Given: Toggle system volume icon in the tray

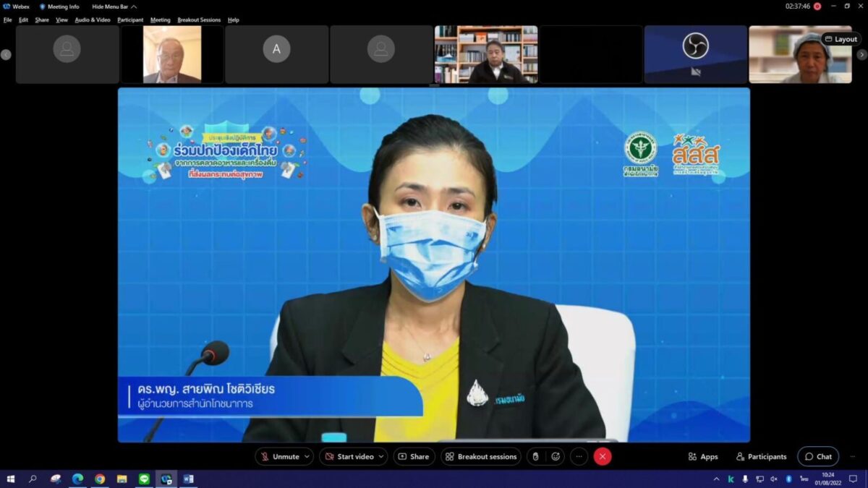Looking at the screenshot, I should coord(773,479).
